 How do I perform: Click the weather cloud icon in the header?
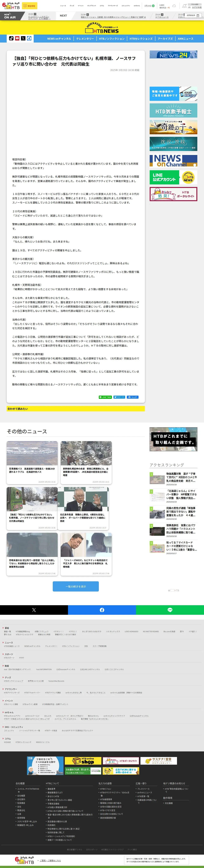coord(174,6)
